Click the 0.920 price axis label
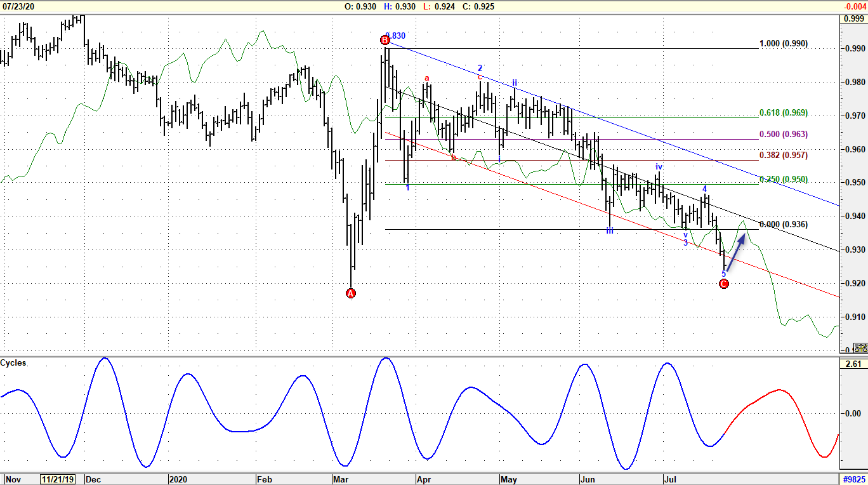868x485 pixels. (855, 283)
